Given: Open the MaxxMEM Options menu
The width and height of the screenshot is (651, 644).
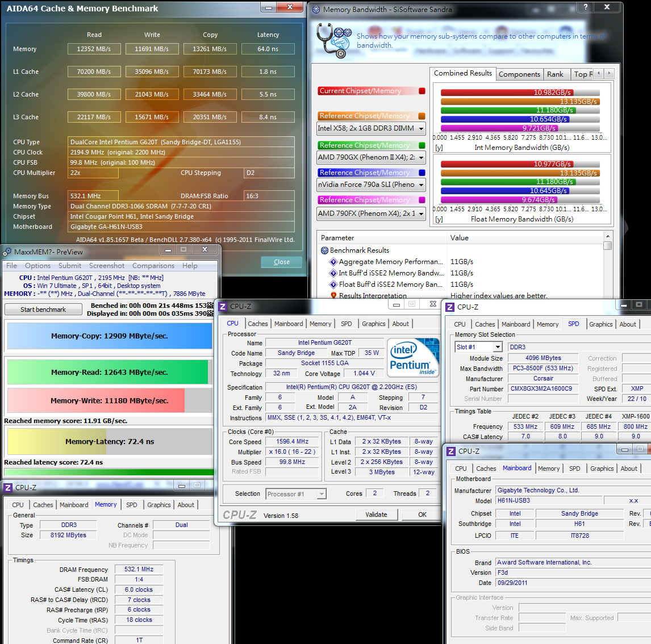Looking at the screenshot, I should (x=38, y=266).
